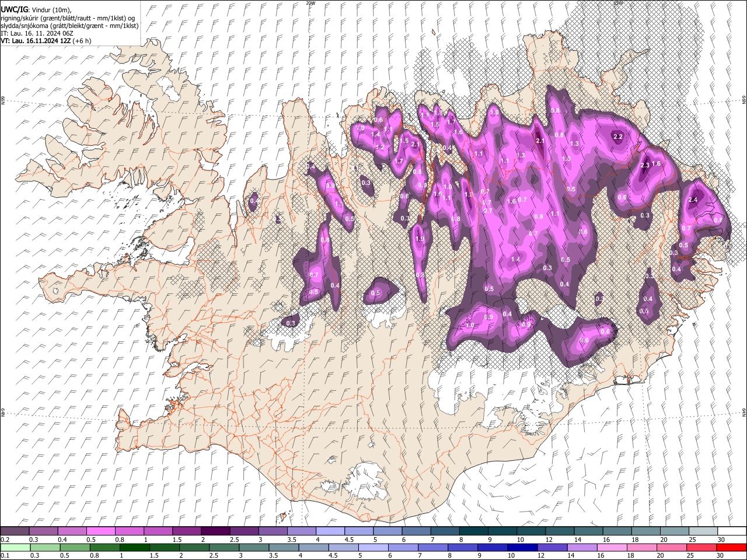Click the upper-row swatch starting at 2.5
The height and width of the screenshot is (560, 747).
click(244, 531)
